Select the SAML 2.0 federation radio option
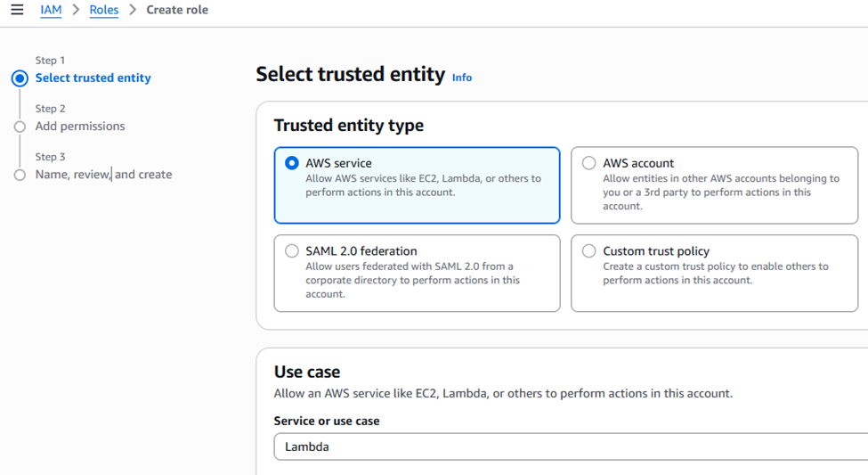Screen dimensions: 868x475 click(x=292, y=251)
